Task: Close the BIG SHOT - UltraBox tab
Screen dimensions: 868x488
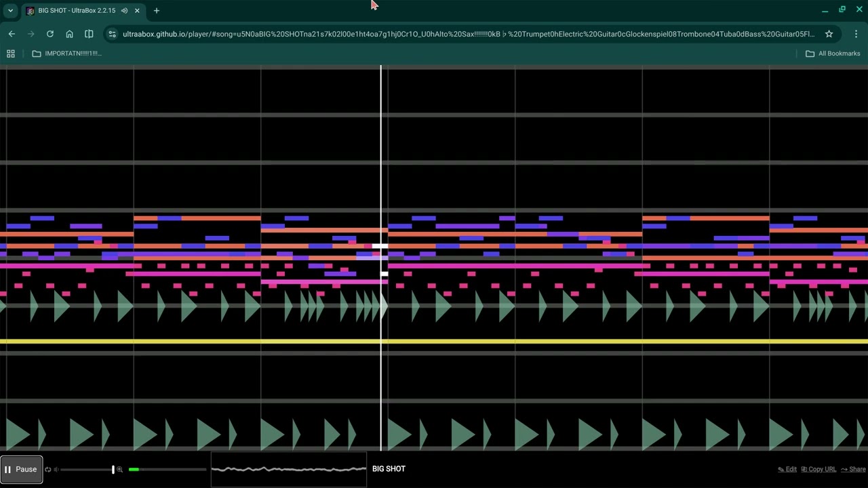Action: point(137,11)
